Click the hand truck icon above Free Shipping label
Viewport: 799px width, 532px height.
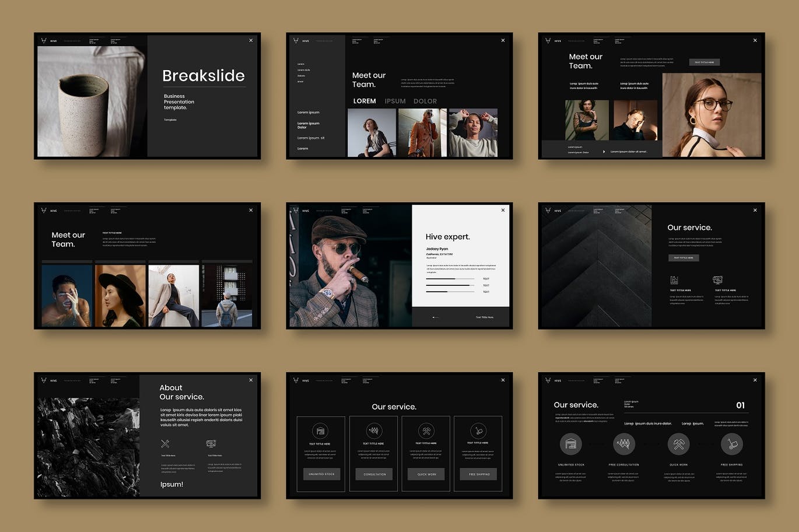731,444
